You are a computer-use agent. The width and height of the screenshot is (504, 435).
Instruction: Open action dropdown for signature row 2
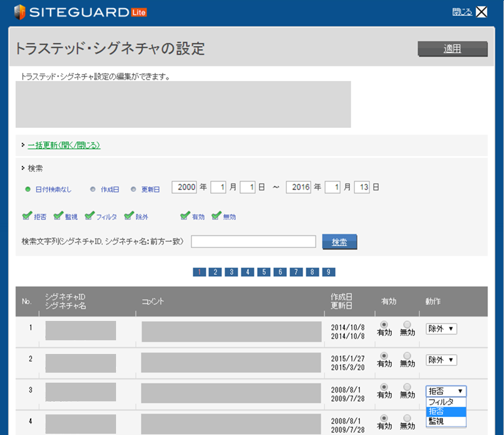coord(441,360)
